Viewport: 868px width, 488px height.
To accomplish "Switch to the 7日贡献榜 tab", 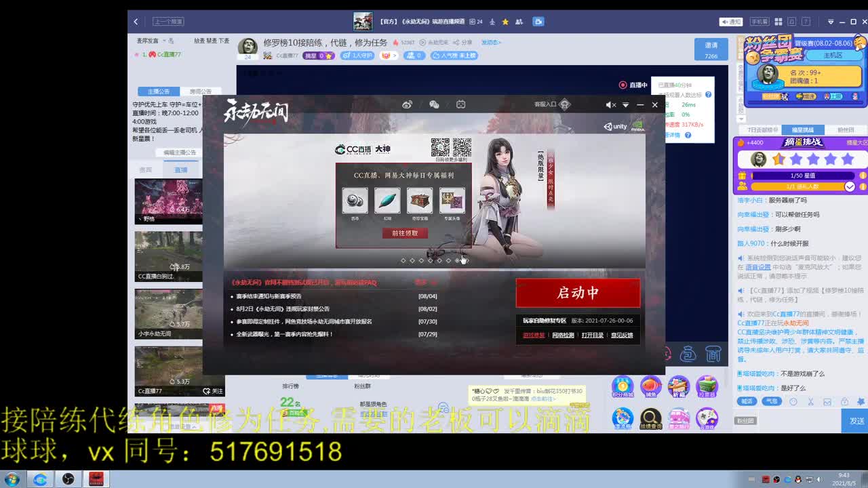I will coord(759,129).
